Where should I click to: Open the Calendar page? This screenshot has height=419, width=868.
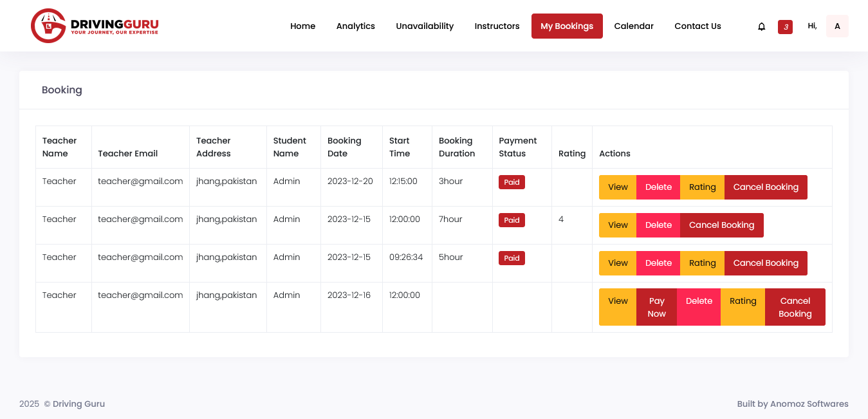634,26
